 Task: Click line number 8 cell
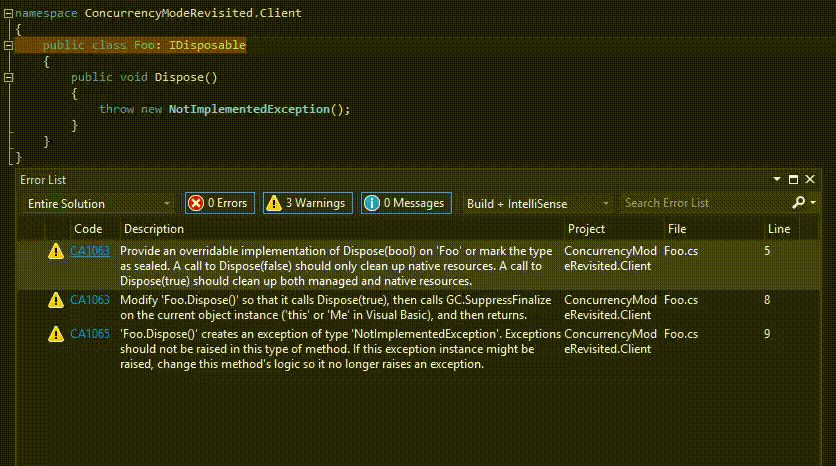click(x=767, y=300)
